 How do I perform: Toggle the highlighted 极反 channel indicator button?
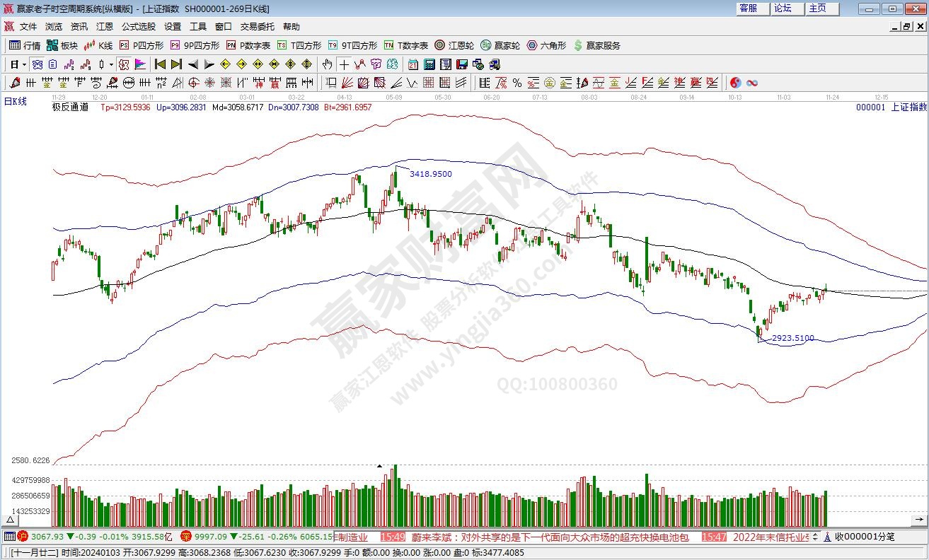123,64
